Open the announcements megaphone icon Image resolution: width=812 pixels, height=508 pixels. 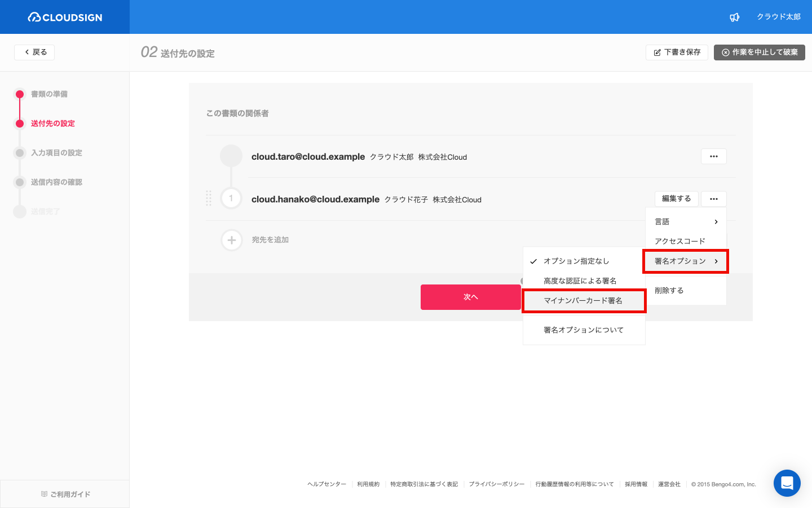[734, 17]
